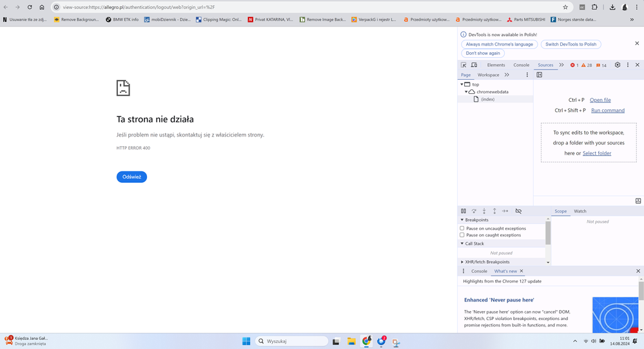Click Switch DevTools to Polish button
This screenshot has width=644, height=349.
[x=571, y=44]
